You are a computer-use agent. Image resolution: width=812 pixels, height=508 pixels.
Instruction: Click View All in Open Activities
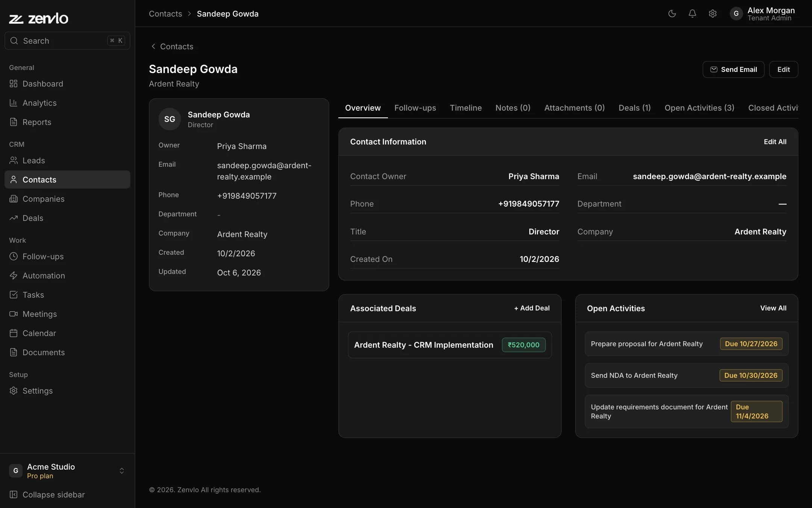[773, 308]
